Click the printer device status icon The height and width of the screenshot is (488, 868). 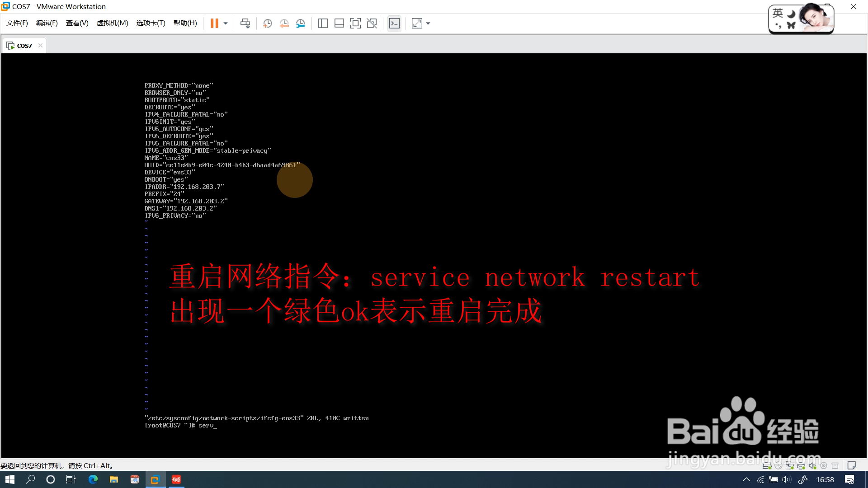801,466
